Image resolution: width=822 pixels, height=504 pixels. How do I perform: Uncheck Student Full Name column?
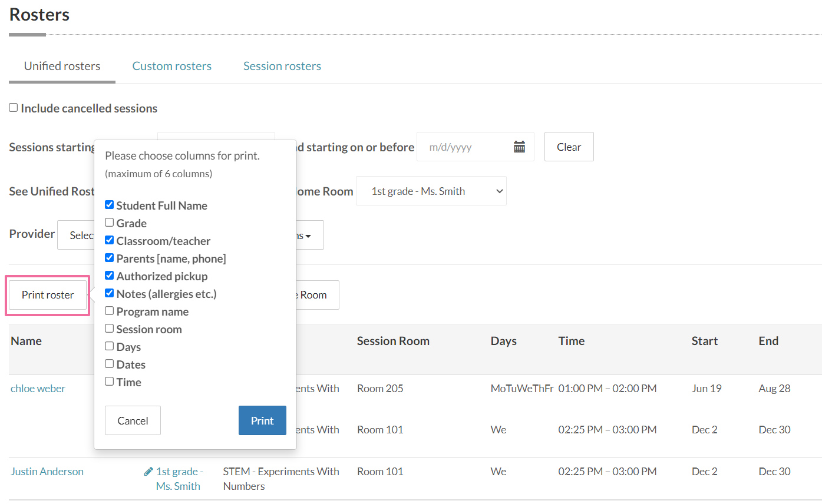point(109,205)
